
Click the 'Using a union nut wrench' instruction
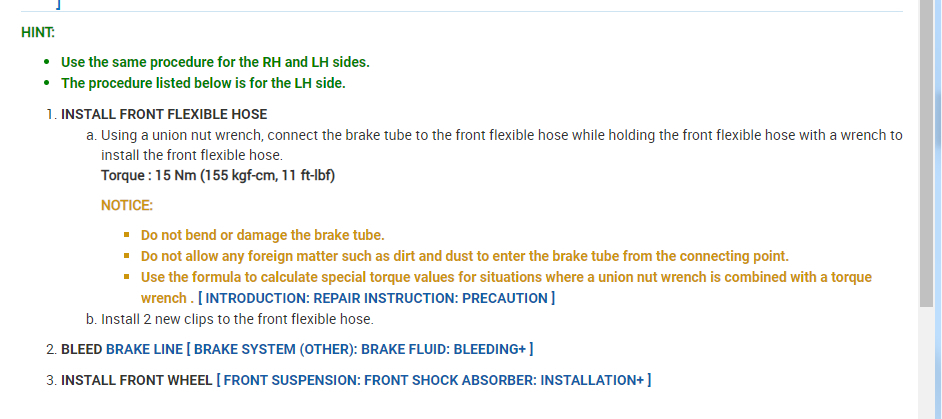501,135
